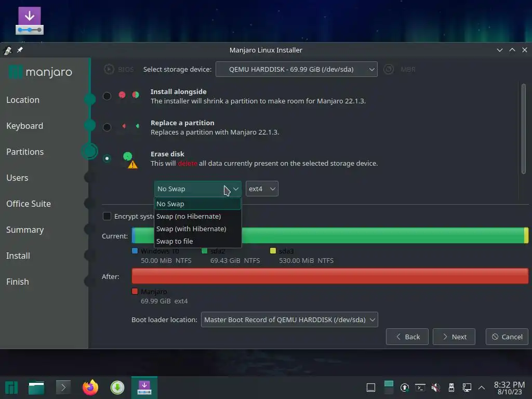The image size is (532, 399).
Task: Open the green download app in taskbar
Action: click(x=117, y=388)
